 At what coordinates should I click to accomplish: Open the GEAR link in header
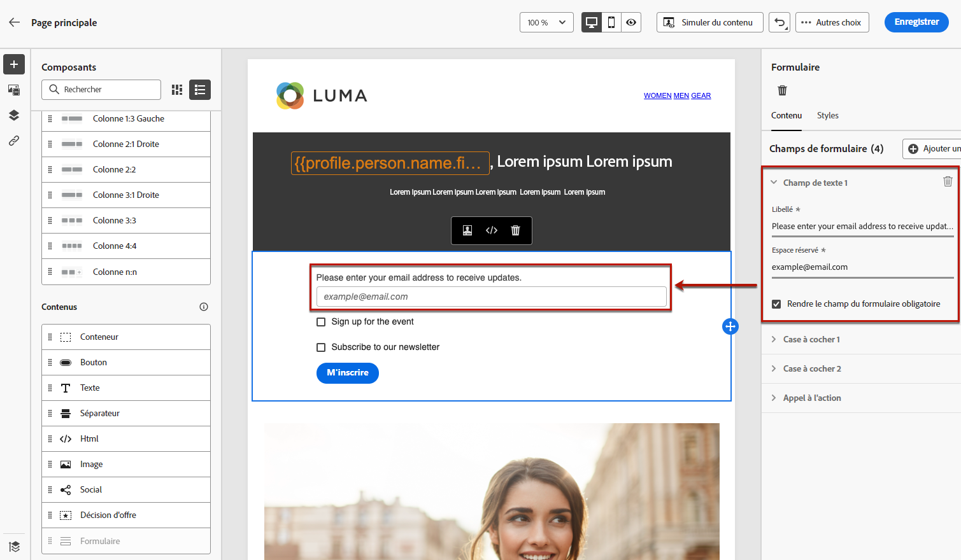pos(701,95)
